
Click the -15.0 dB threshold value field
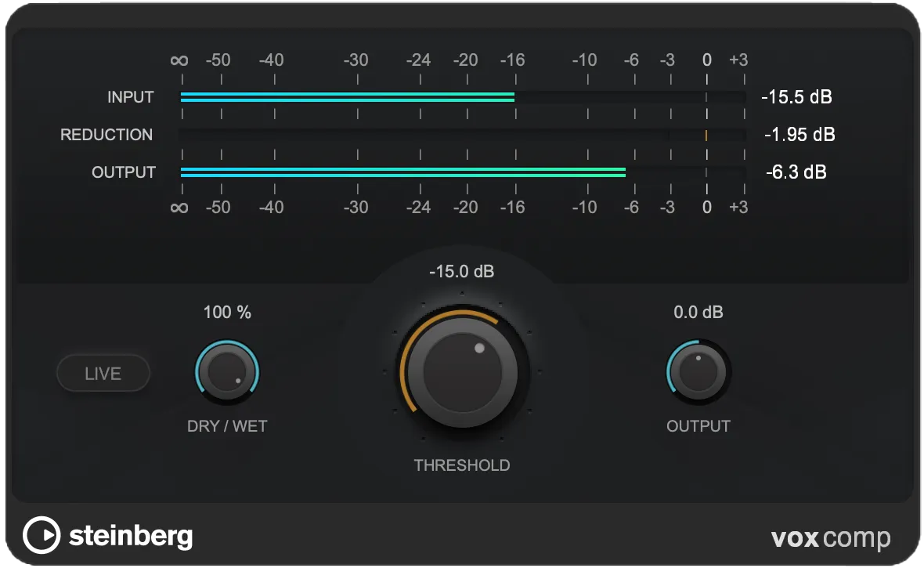point(461,272)
